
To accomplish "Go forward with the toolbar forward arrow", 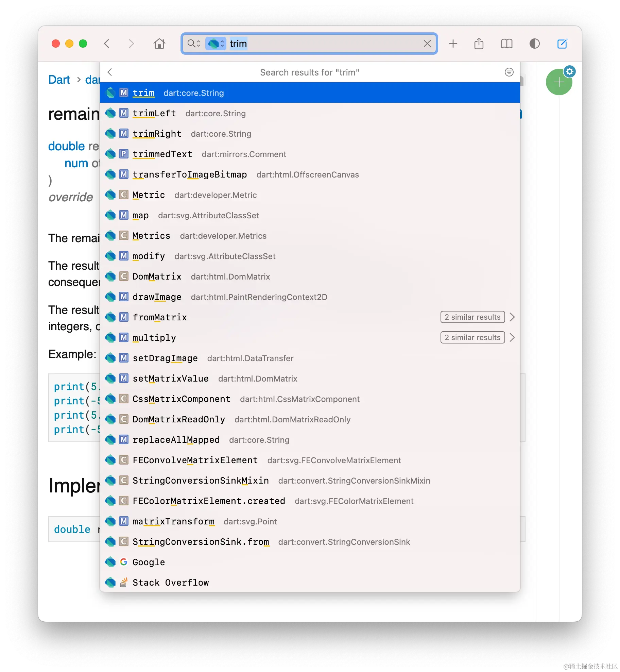I will click(131, 44).
